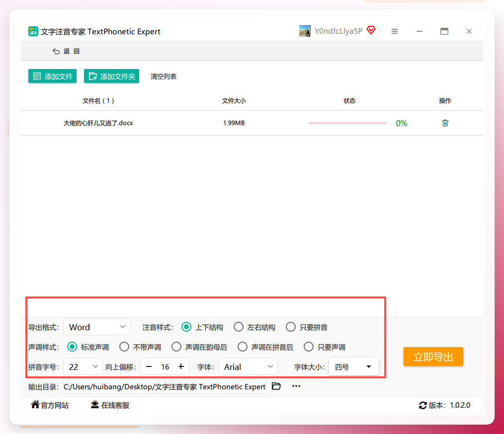Image resolution: width=504 pixels, height=434 pixels.
Task: Click the three-dots browse directory icon
Action: [296, 386]
